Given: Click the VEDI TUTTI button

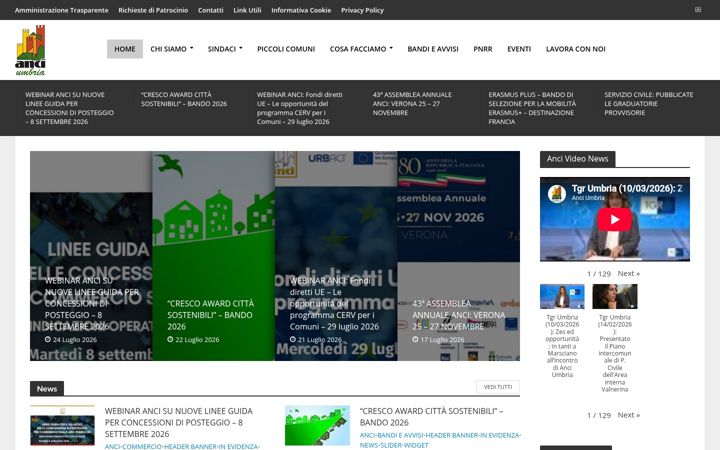Looking at the screenshot, I should tap(498, 387).
